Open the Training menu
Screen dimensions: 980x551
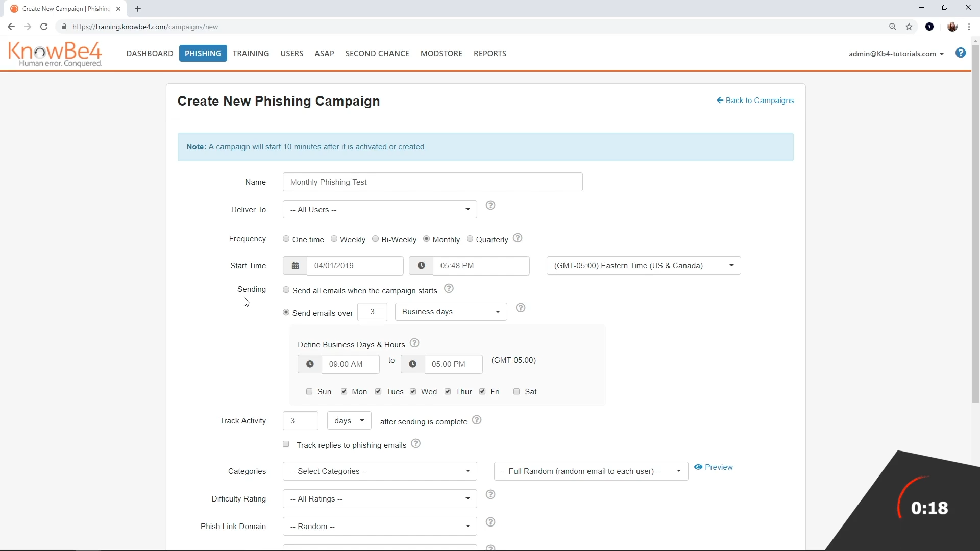251,54
